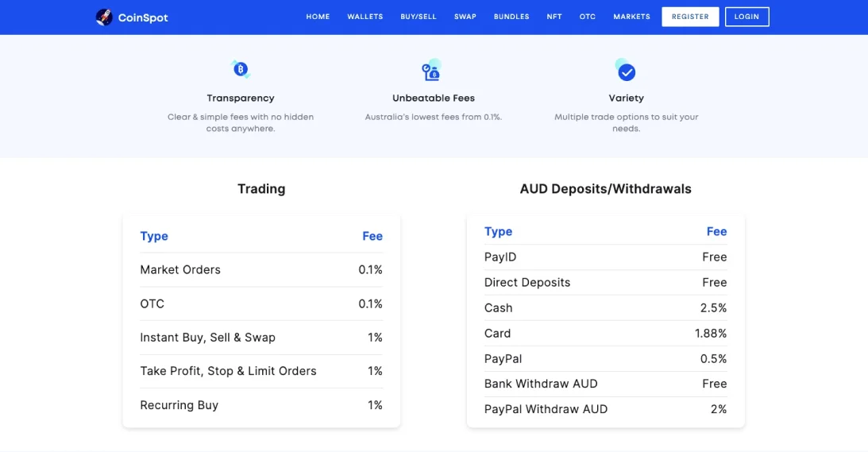Click the PayPal Withdraw 2% fee
The image size is (868, 452).
pos(719,409)
